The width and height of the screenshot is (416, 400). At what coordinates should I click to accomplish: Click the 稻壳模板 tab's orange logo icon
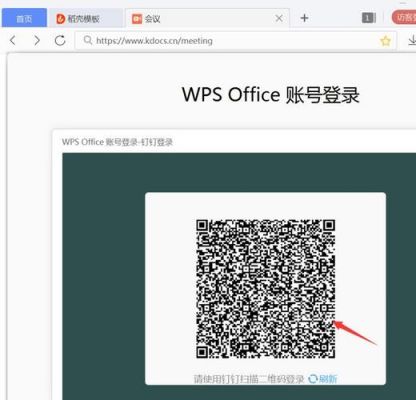tap(60, 19)
